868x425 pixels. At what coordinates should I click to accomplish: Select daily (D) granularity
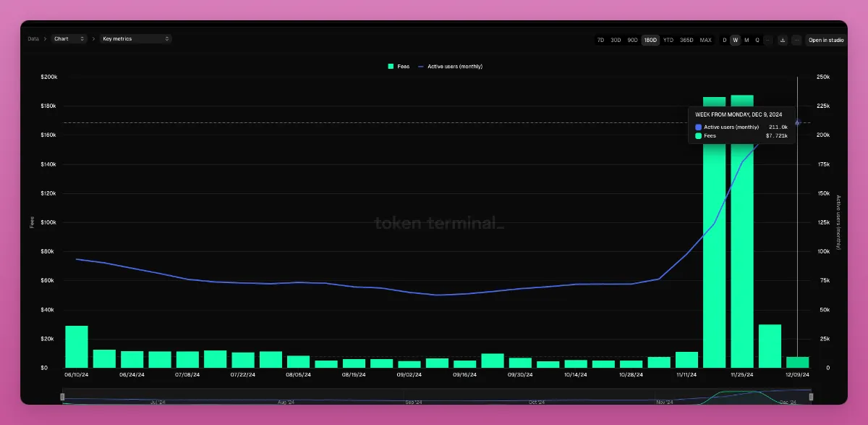coord(725,40)
